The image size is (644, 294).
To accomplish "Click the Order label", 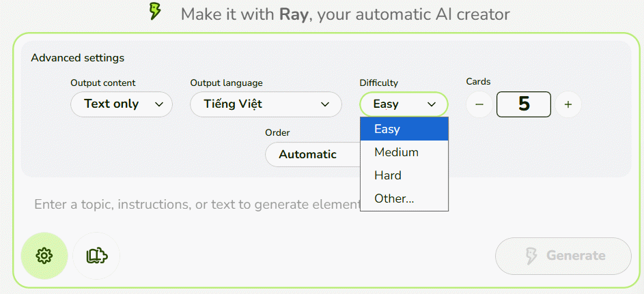I will click(x=277, y=133).
